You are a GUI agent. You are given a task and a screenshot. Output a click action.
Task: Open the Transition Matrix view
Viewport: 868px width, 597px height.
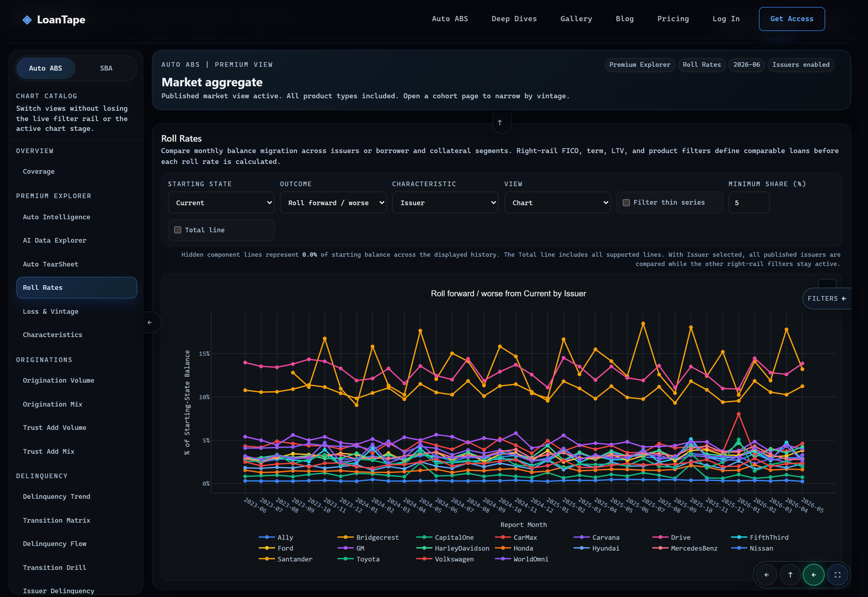pyautogui.click(x=76, y=520)
